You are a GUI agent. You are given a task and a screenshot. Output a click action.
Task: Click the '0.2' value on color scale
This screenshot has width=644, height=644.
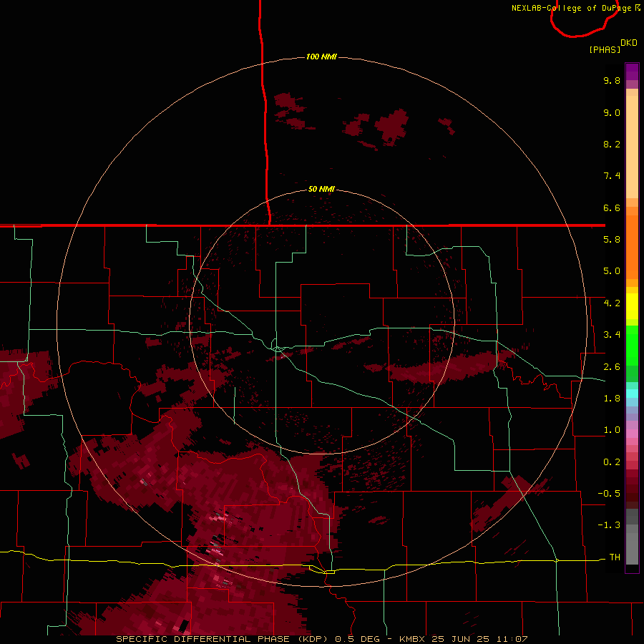tap(612, 462)
